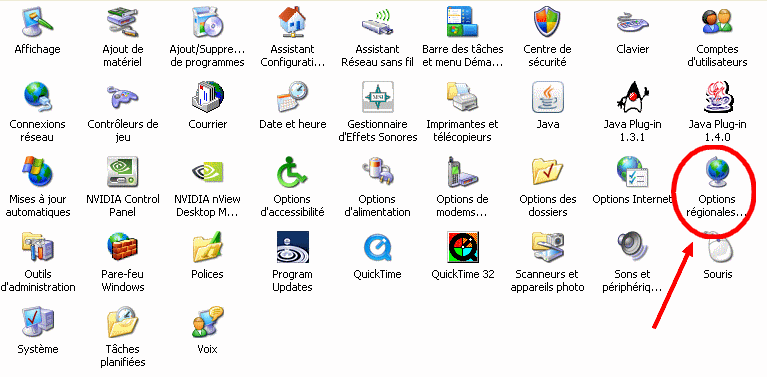
Task: Open the Polices fonts folder icon
Action: 207,247
